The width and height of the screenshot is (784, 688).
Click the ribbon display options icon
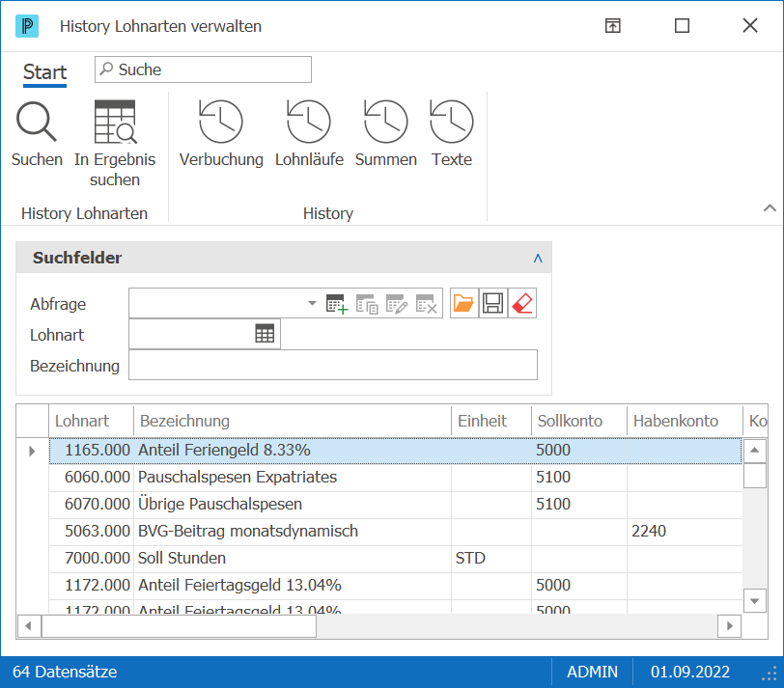coord(612,25)
